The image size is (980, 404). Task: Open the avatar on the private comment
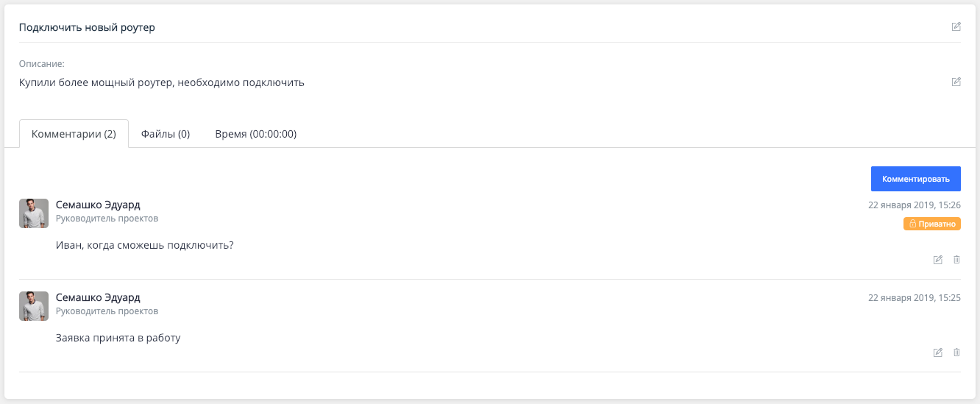click(34, 213)
